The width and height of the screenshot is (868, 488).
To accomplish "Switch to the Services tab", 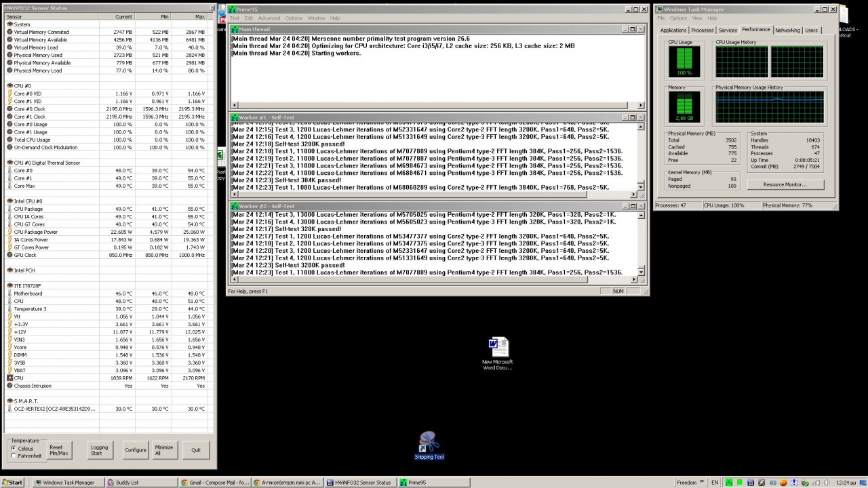I will point(728,30).
